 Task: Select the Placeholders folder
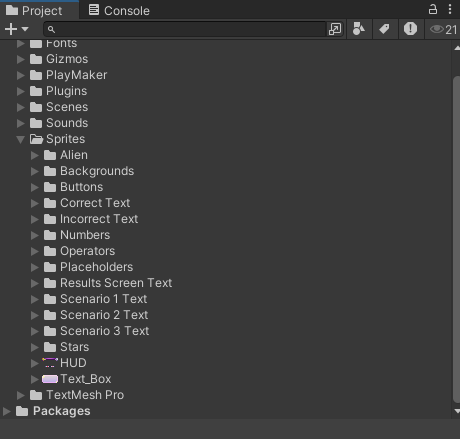click(x=96, y=267)
